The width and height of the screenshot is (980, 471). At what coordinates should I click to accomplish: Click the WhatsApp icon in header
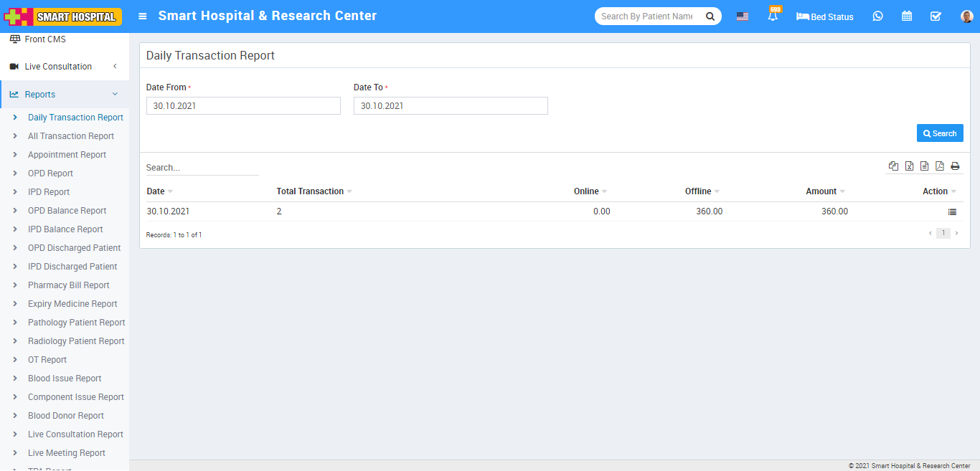[877, 16]
